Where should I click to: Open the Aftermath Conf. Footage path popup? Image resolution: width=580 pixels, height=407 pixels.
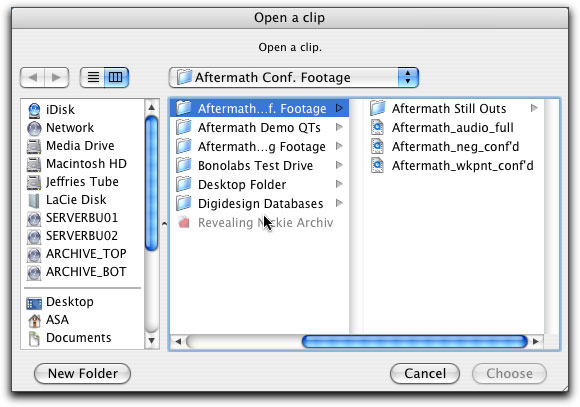click(294, 77)
